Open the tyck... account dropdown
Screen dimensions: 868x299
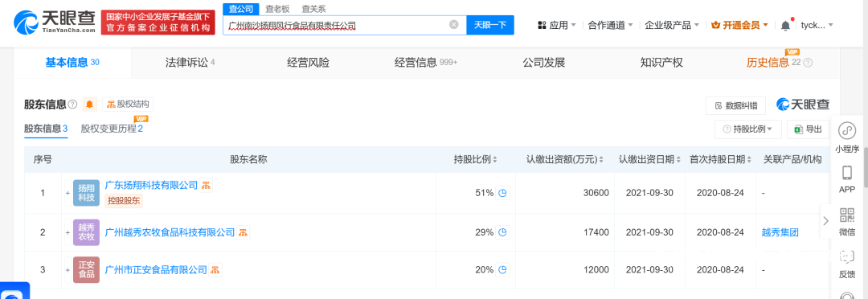pyautogui.click(x=817, y=25)
